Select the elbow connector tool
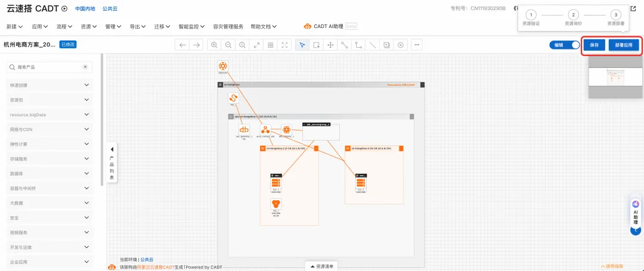 click(358, 45)
